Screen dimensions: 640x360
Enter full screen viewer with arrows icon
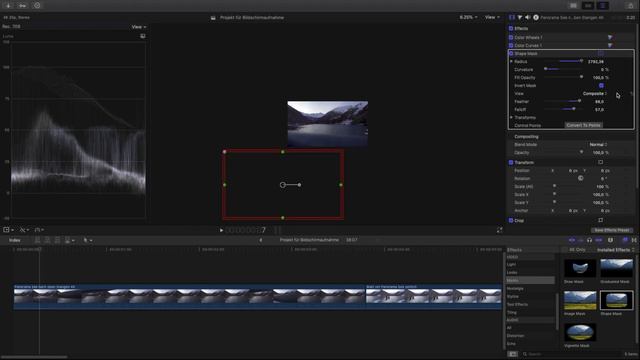(500, 230)
